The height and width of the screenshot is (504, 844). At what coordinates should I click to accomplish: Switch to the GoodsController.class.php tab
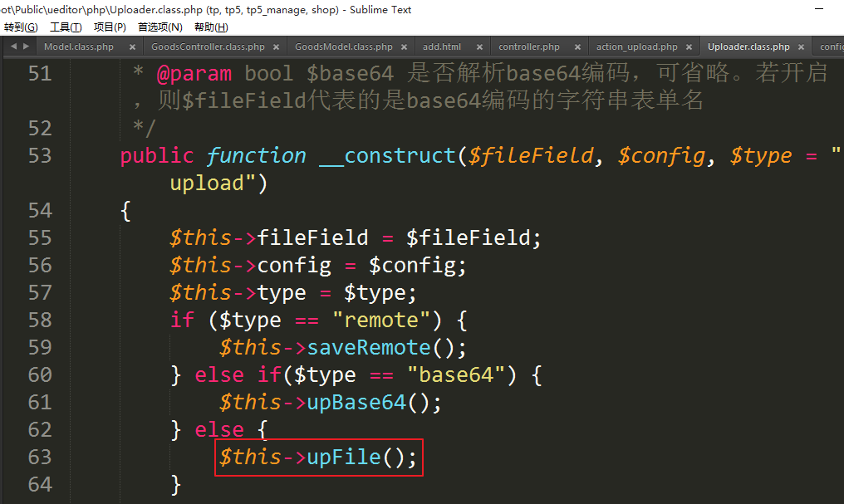click(208, 47)
